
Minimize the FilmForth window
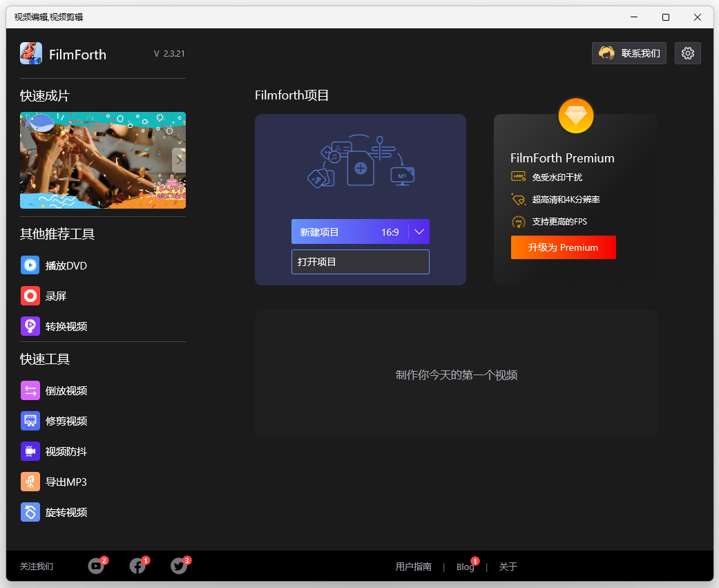634,17
